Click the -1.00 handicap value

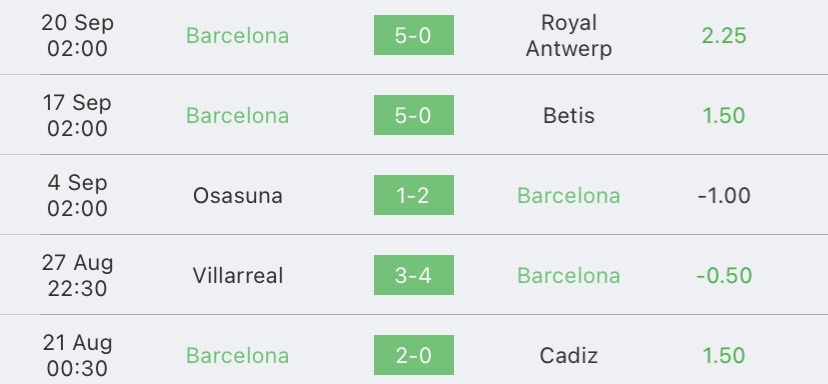(724, 195)
